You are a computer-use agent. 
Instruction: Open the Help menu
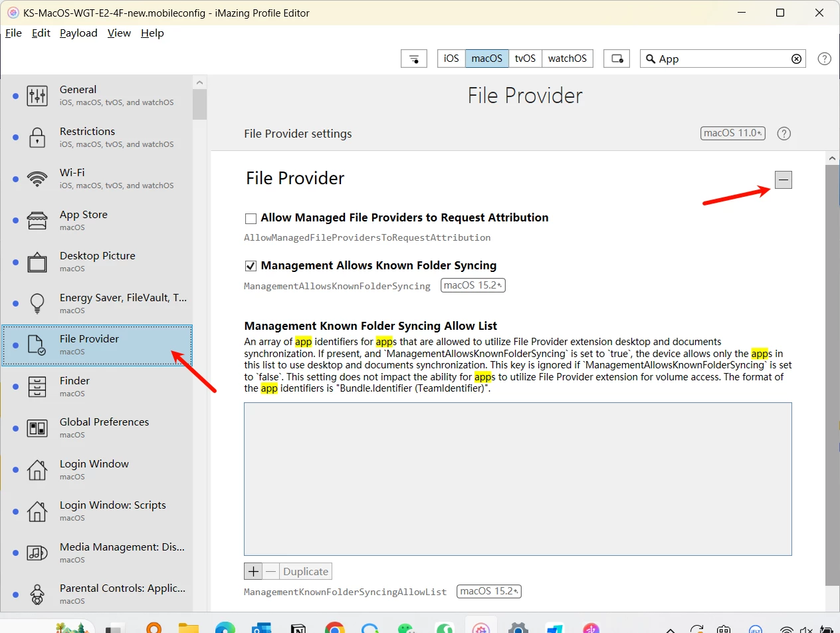pos(152,33)
